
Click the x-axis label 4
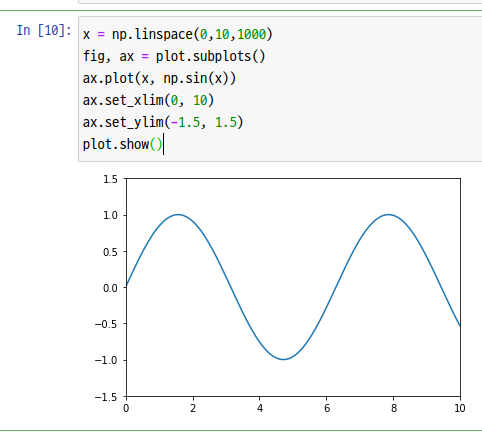pyautogui.click(x=260, y=408)
